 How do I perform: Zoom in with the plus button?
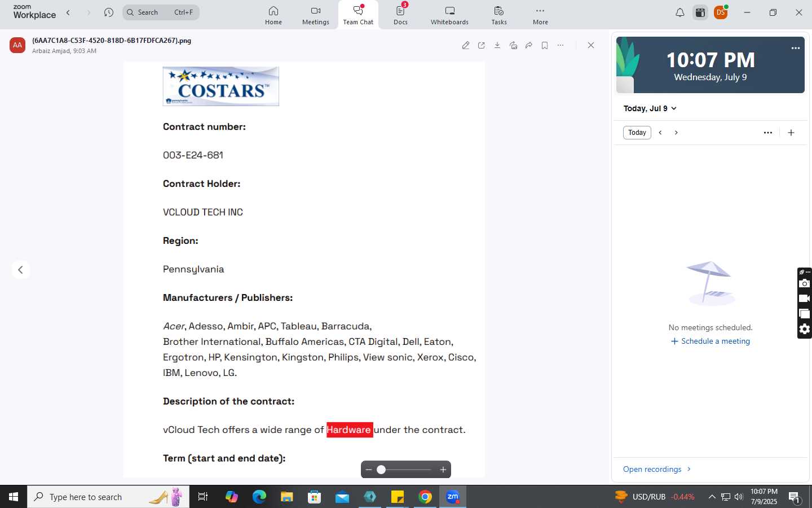443,470
